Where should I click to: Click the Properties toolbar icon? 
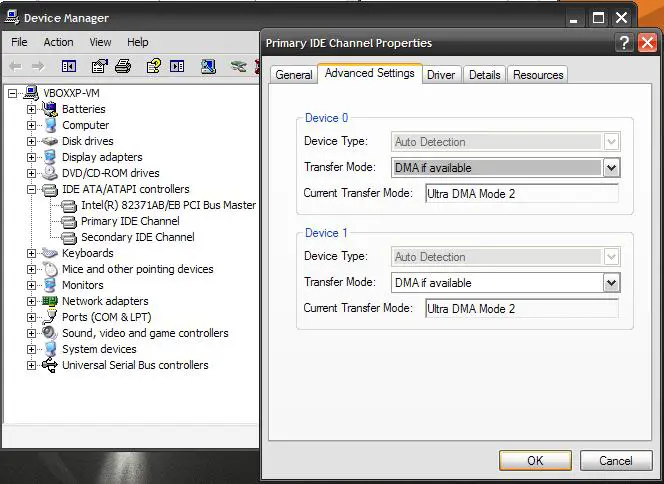pos(100,66)
